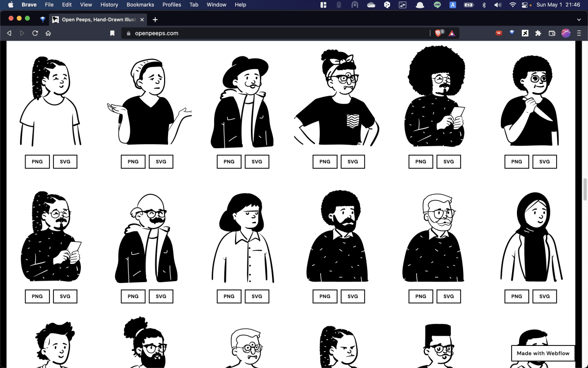Open the macOS Control Center icon
The width and height of the screenshot is (588, 368).
pyautogui.click(x=525, y=5)
